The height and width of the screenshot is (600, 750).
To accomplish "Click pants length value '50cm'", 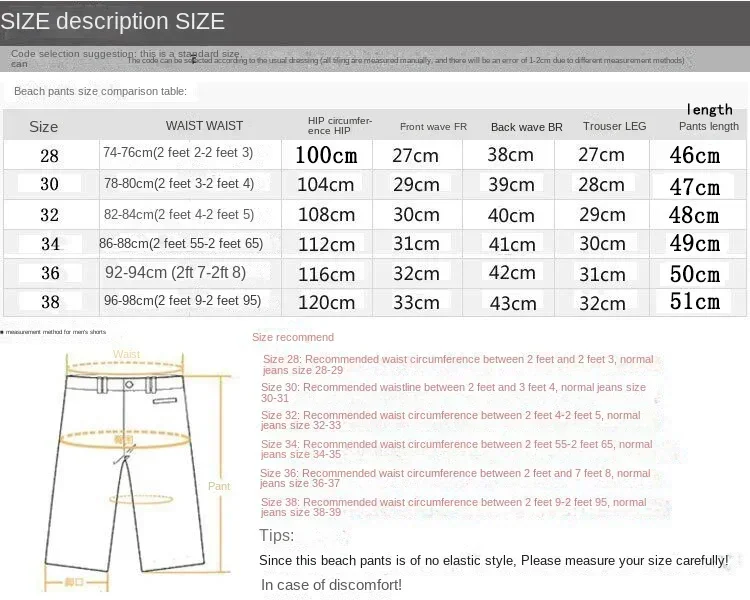I will coord(695,274).
